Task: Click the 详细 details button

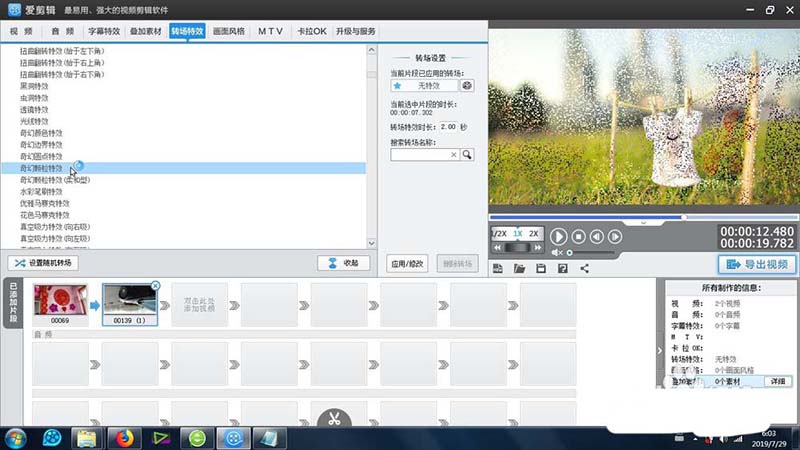Action: tap(778, 381)
